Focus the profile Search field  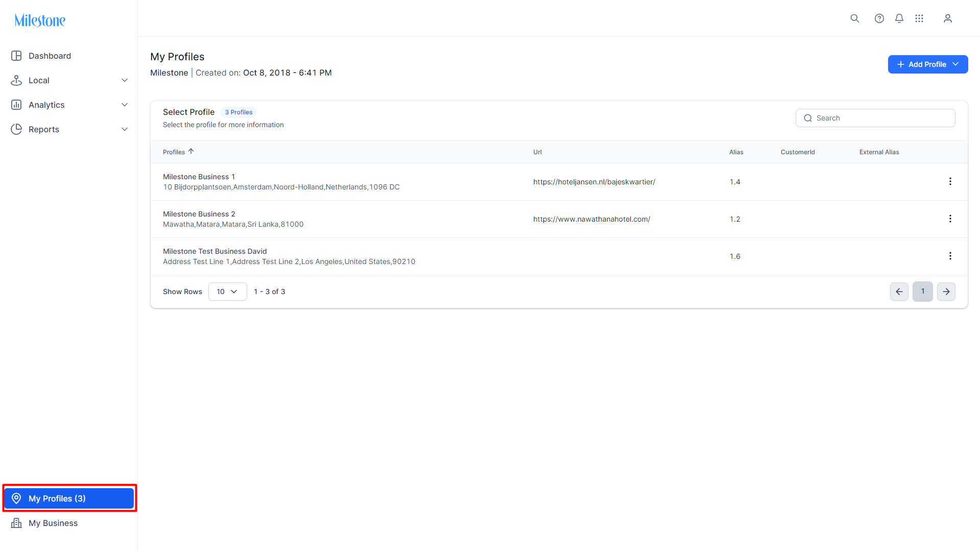(x=875, y=118)
